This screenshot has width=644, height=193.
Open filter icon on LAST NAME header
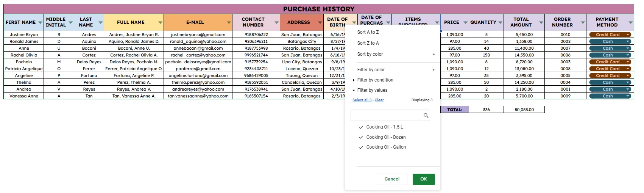(100, 23)
